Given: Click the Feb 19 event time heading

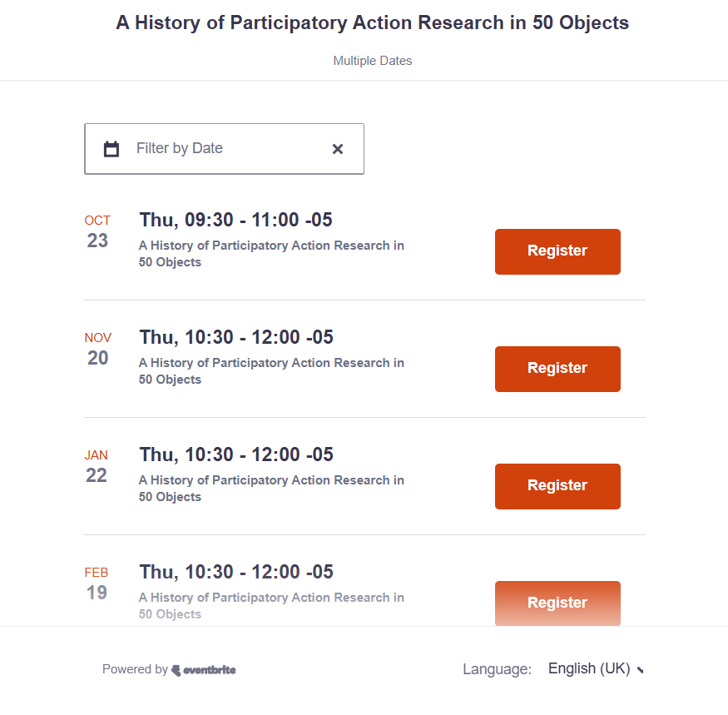Looking at the screenshot, I should [x=236, y=572].
